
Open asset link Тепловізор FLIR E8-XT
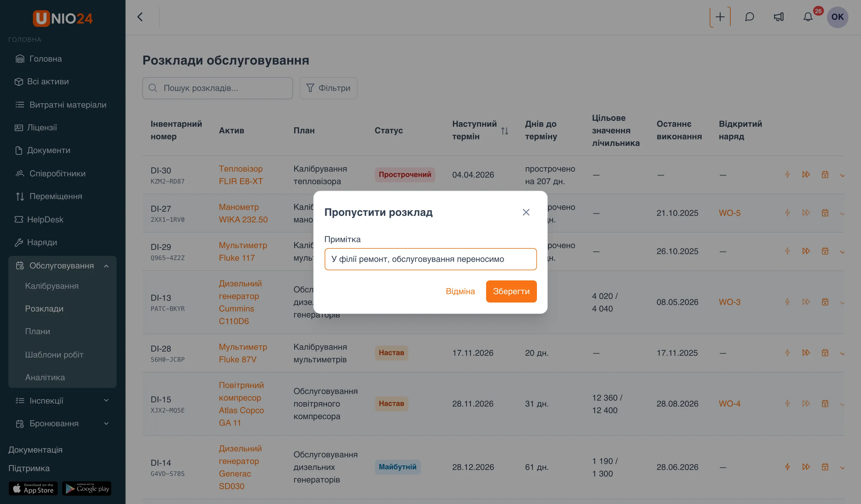pyautogui.click(x=241, y=175)
